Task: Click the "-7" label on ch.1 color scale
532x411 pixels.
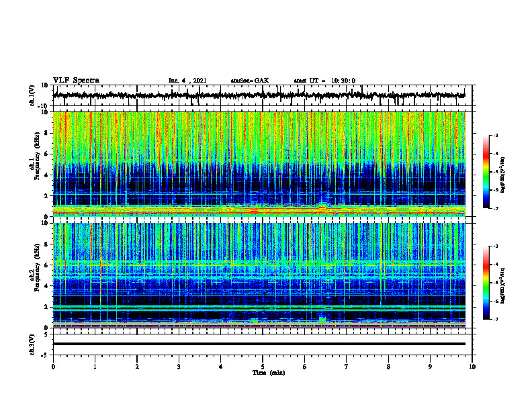Action: click(x=495, y=208)
